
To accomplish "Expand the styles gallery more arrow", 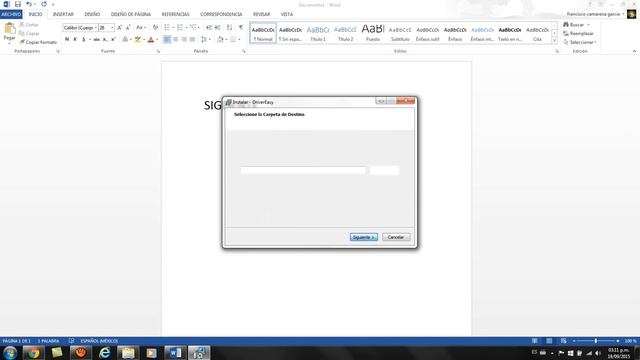I will (x=554, y=41).
